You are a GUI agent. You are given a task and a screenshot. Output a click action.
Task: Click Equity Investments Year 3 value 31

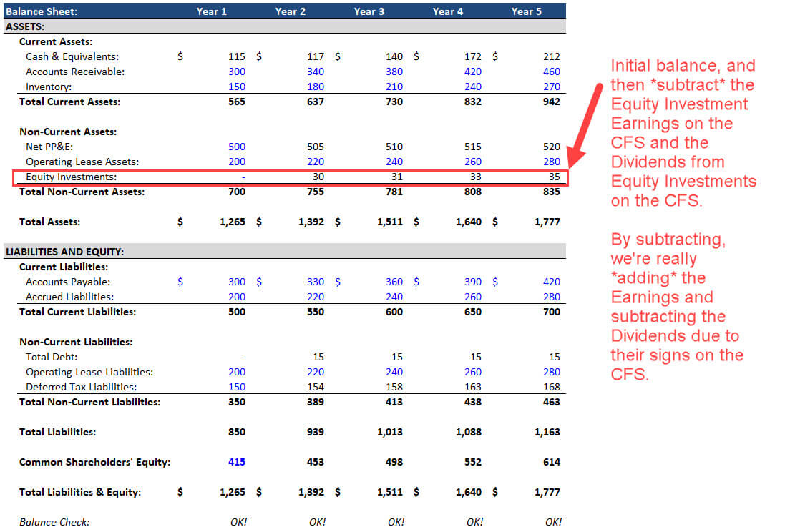coord(397,177)
